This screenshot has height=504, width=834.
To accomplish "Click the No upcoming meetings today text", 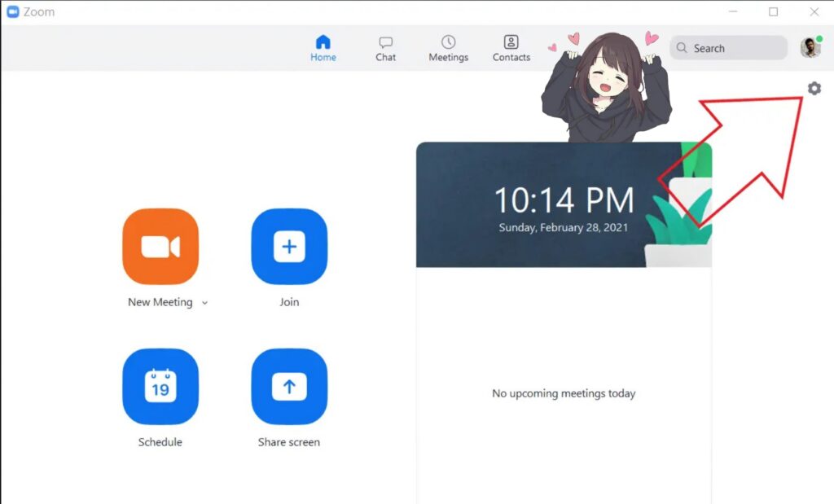I will coord(564,393).
